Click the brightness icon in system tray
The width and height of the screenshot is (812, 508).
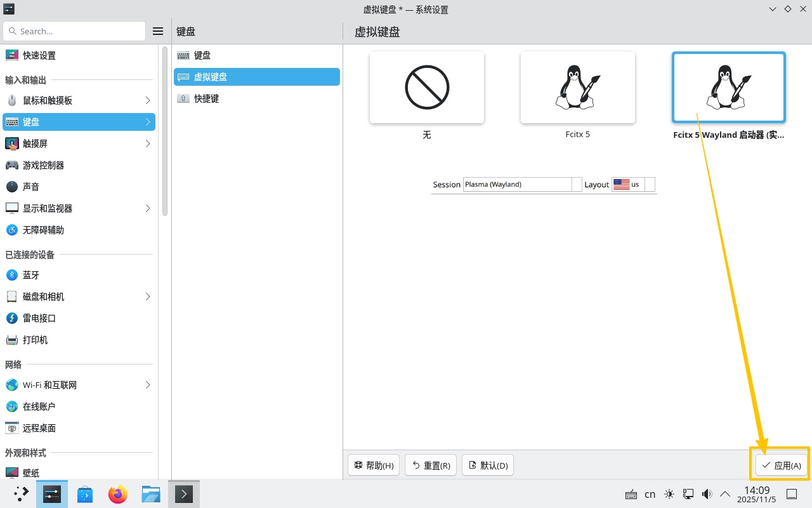pos(669,494)
